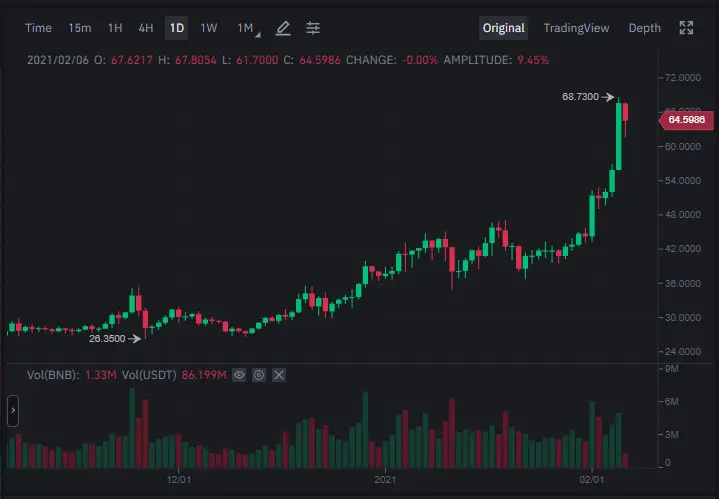This screenshot has width=719, height=499.
Task: Click the 48.0000 price axis label
Action: click(x=682, y=215)
